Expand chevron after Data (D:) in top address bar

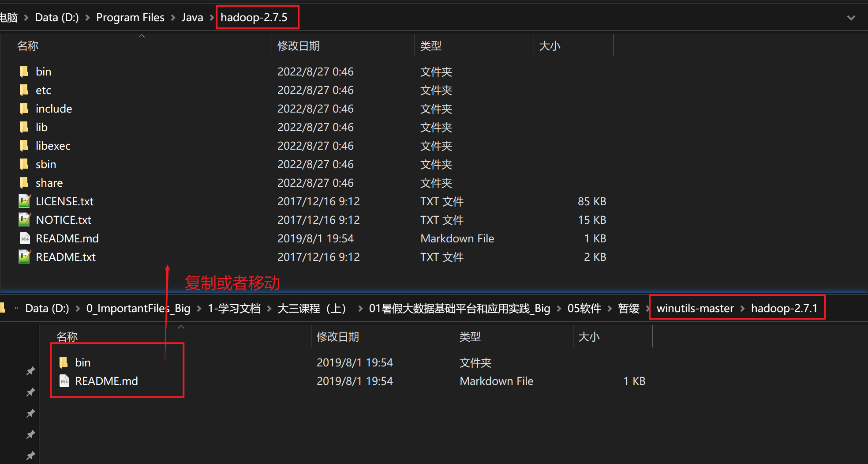[x=87, y=18]
